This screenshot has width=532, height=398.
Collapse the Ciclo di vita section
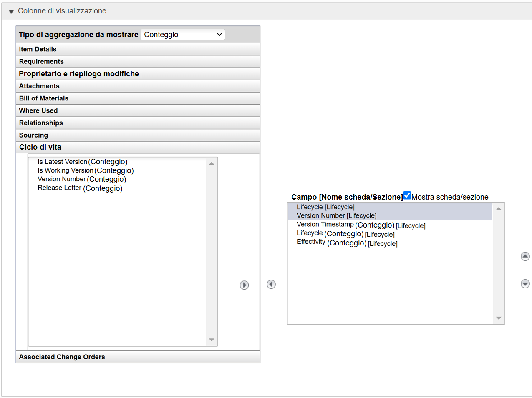coord(40,147)
